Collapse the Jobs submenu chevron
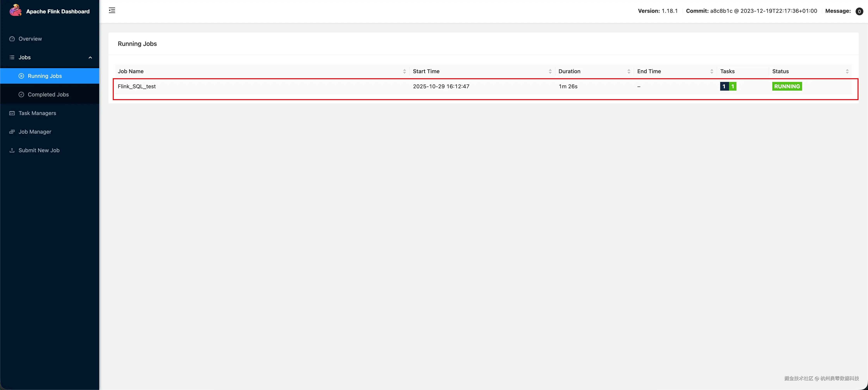Image resolution: width=868 pixels, height=390 pixels. (x=90, y=58)
